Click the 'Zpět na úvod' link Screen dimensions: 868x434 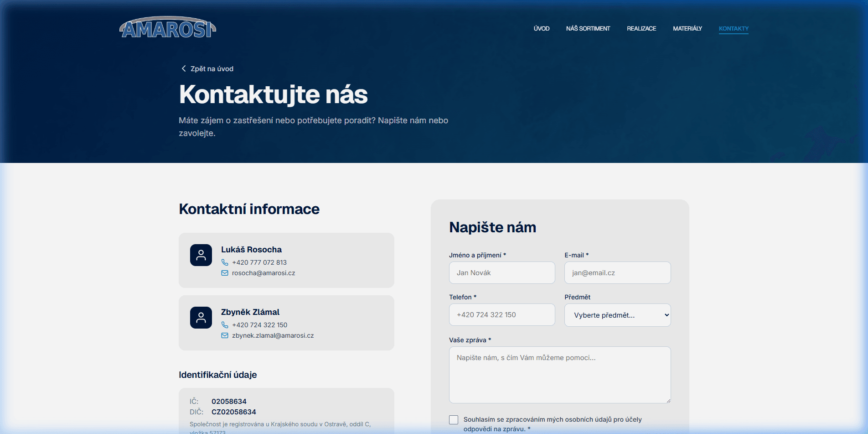tap(211, 68)
